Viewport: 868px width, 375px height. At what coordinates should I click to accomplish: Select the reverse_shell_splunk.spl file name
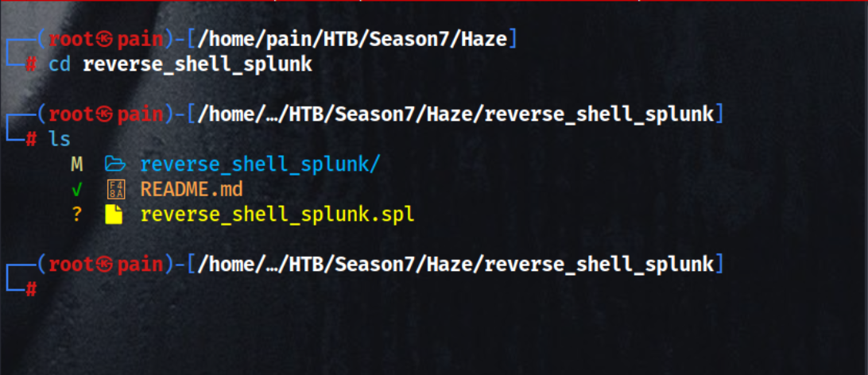277,215
